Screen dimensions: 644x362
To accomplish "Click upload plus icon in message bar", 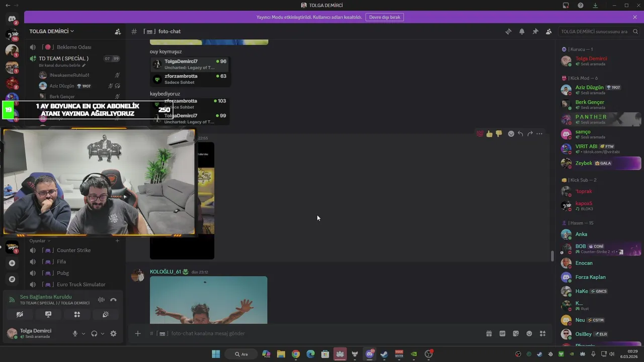I will 138,333.
